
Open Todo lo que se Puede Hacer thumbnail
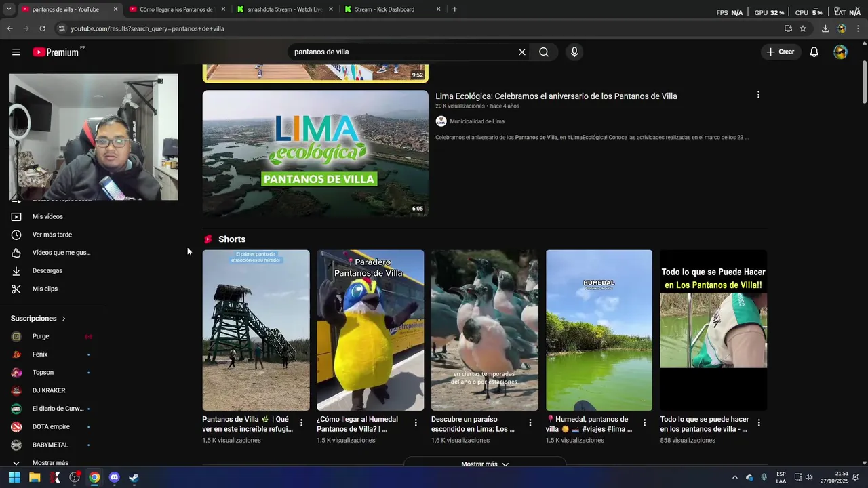pyautogui.click(x=713, y=330)
